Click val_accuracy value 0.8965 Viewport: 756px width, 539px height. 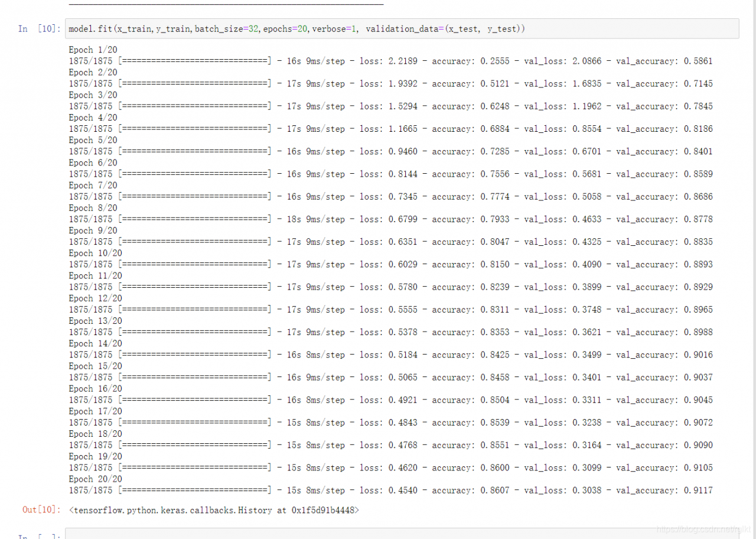(x=698, y=309)
